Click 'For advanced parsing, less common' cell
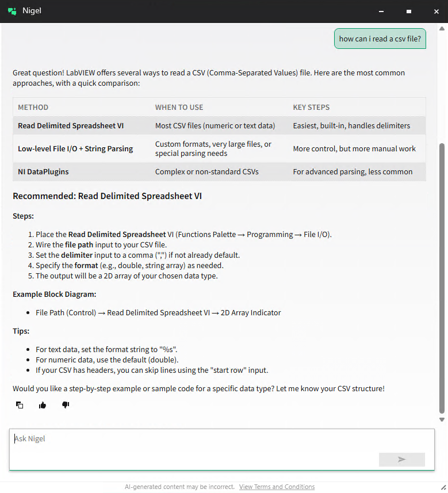 click(353, 171)
